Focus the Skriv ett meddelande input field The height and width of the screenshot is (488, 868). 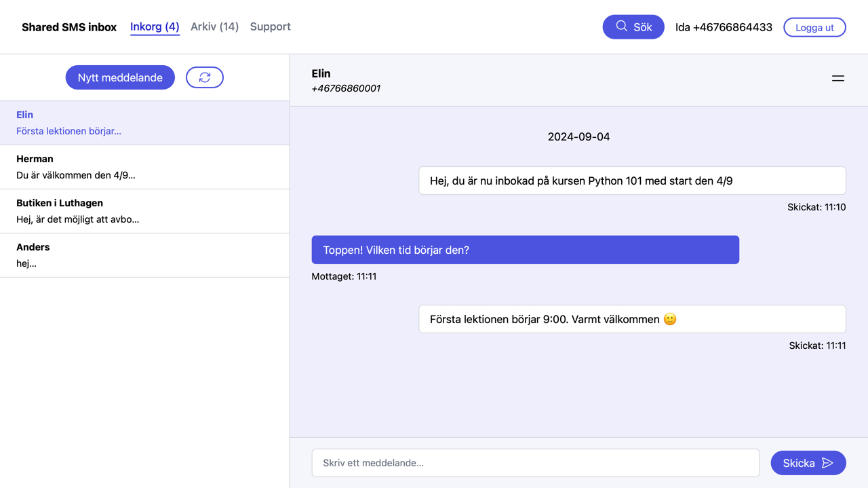(535, 463)
